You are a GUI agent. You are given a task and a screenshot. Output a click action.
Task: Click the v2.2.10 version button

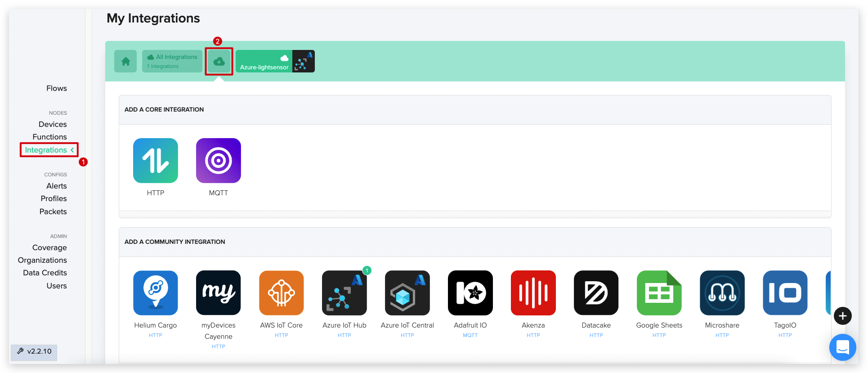point(34,351)
